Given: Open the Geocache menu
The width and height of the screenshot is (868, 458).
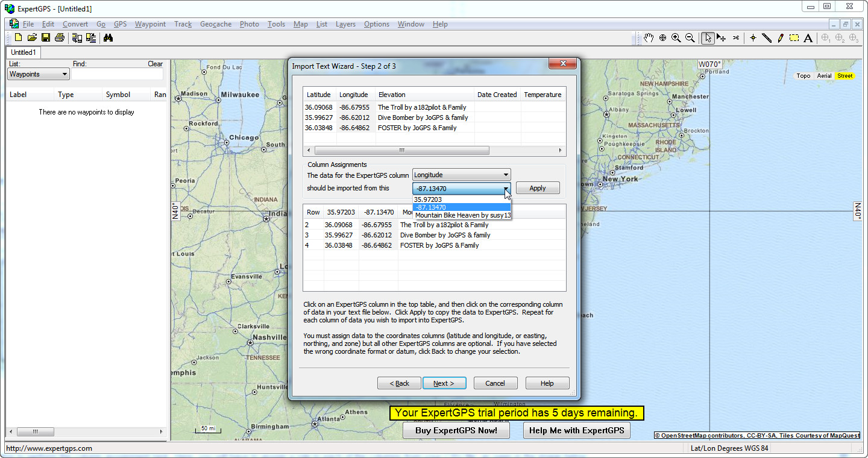Looking at the screenshot, I should 216,24.
